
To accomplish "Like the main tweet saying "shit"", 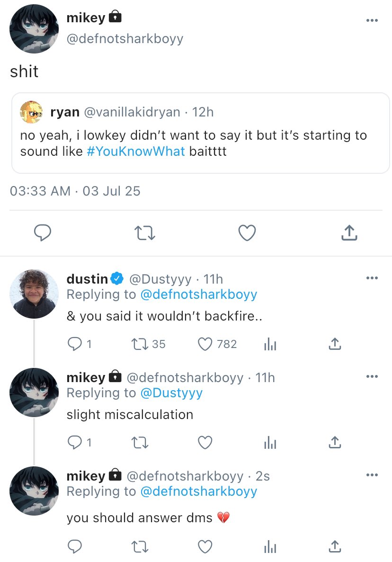I will point(247,233).
